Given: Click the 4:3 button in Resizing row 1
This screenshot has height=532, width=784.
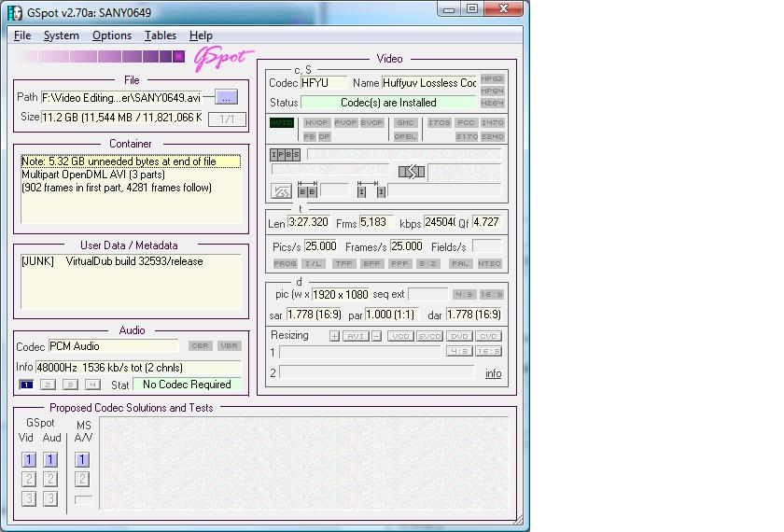Looking at the screenshot, I should [459, 352].
